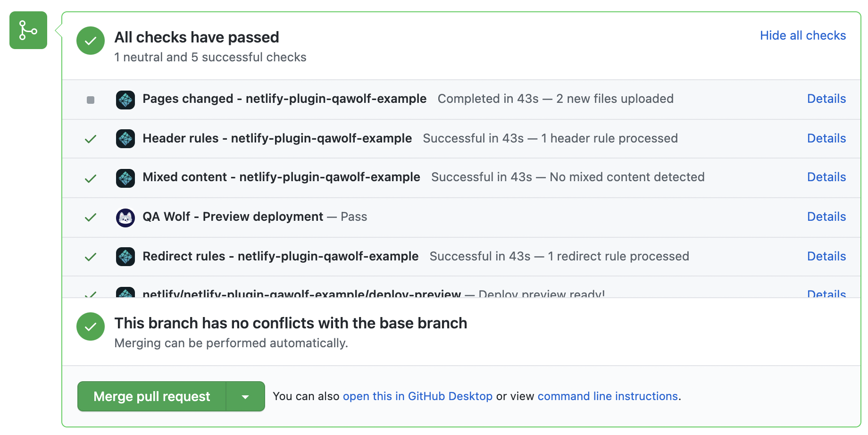Screen dimensions: 868x435
Task: Click the green checkmark beside All checks have passed
Action: (90, 41)
